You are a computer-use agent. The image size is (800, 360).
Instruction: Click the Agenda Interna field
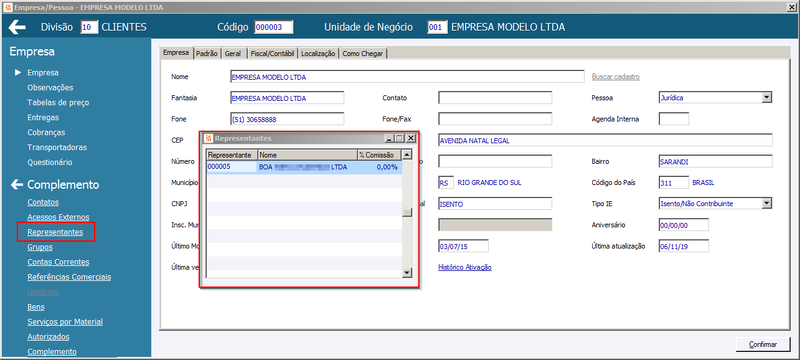pyautogui.click(x=674, y=119)
